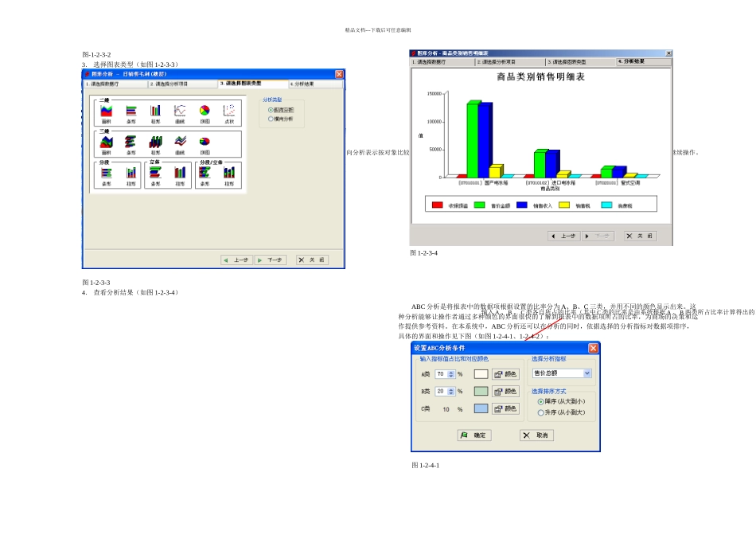
Task: Click the A类 percentage field showing 70
Action: pyautogui.click(x=441, y=374)
